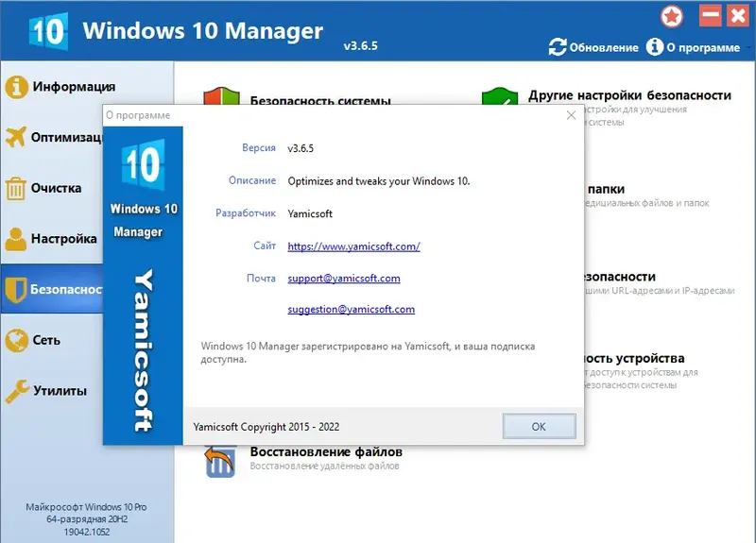Viewport: 756px width, 543px height.
Task: Click the Windows 10 Manager logo in header
Action: coord(48,31)
